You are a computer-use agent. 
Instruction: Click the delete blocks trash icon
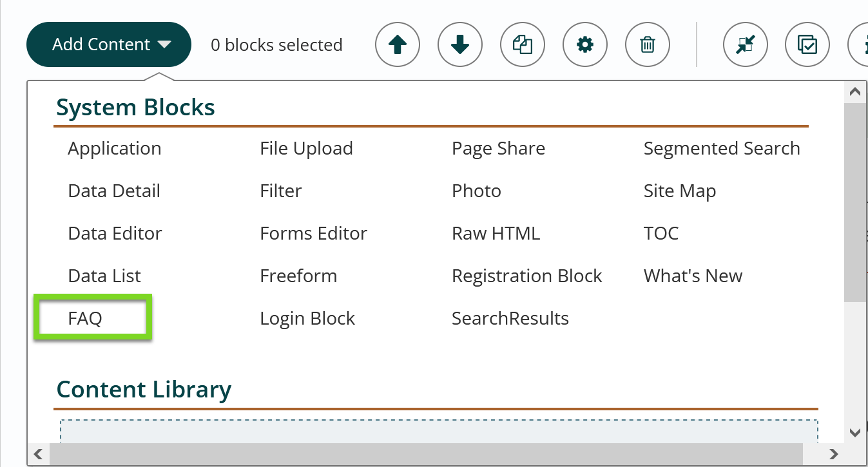[x=648, y=44]
